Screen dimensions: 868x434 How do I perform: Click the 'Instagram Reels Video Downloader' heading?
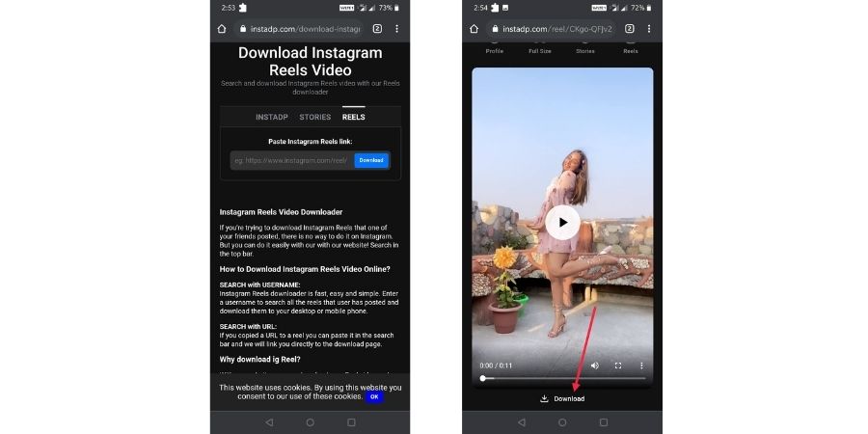pos(282,212)
